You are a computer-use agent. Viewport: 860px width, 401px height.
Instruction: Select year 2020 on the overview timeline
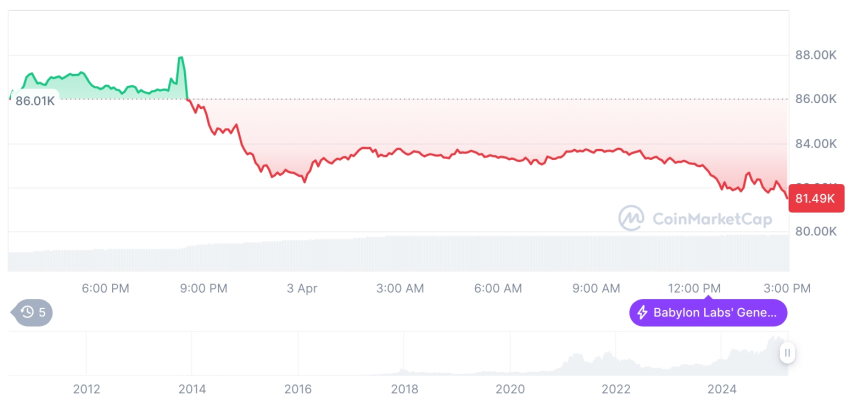tap(510, 388)
